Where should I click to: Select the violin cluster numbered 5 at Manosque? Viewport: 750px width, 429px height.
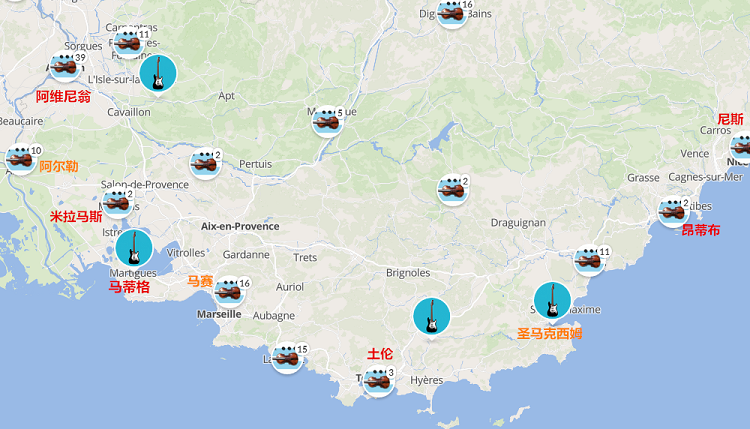328,121
